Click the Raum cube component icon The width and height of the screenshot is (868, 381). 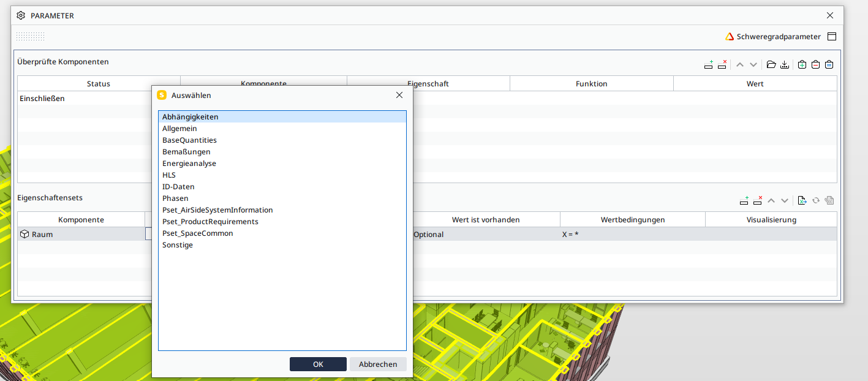click(x=25, y=234)
